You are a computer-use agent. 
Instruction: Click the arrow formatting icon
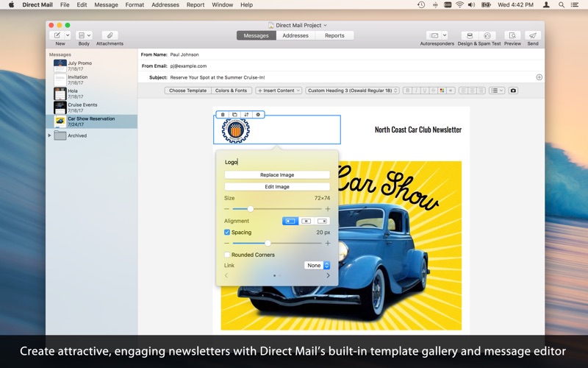click(x=451, y=91)
